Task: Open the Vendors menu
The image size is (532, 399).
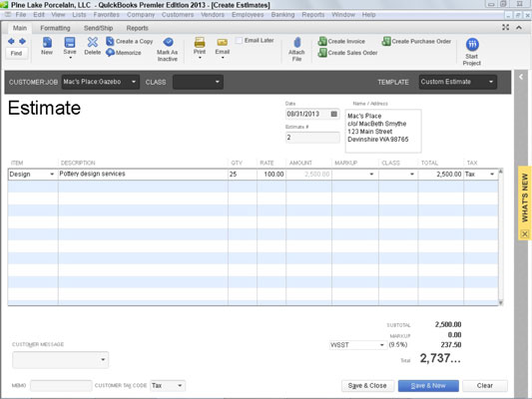Action: coord(213,15)
